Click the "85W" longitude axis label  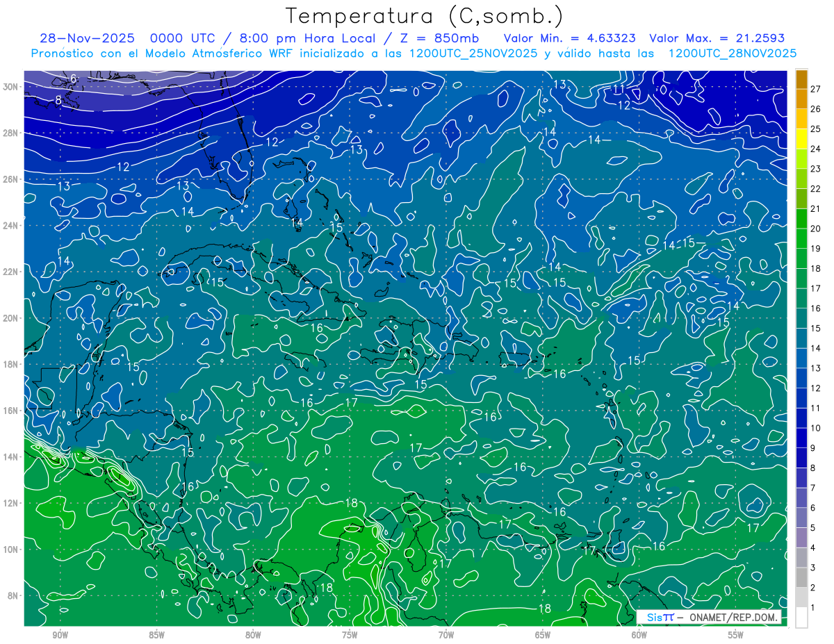click(x=156, y=634)
